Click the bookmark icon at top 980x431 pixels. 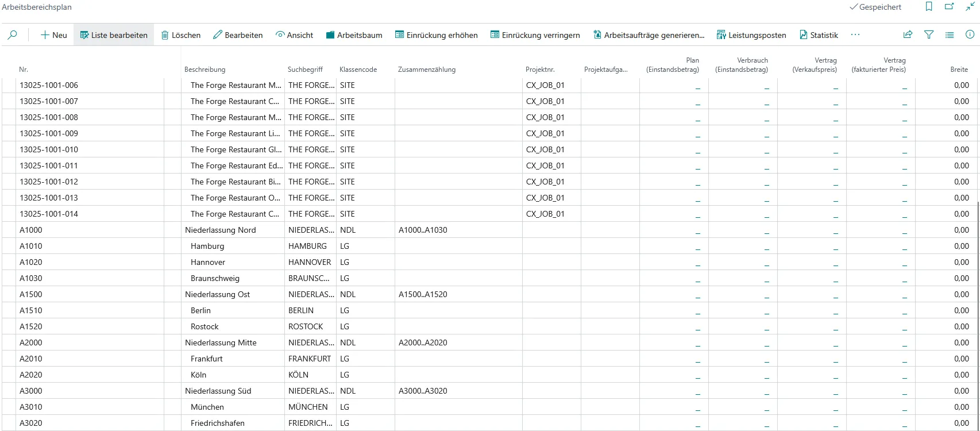(x=929, y=7)
